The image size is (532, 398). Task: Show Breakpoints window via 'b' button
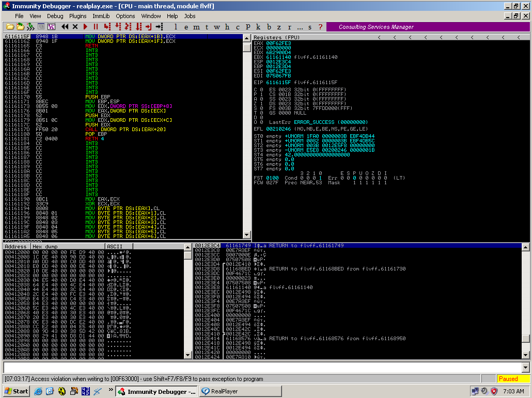(269, 27)
